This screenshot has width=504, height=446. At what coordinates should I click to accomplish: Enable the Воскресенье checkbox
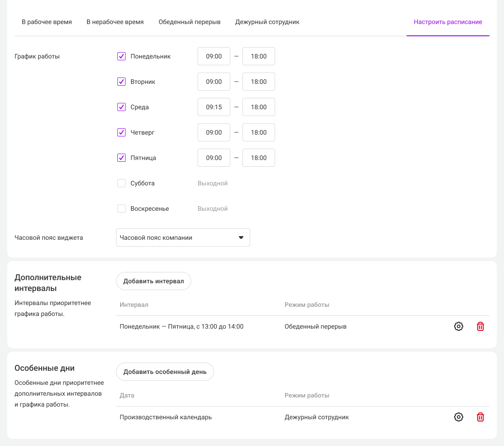pos(121,208)
